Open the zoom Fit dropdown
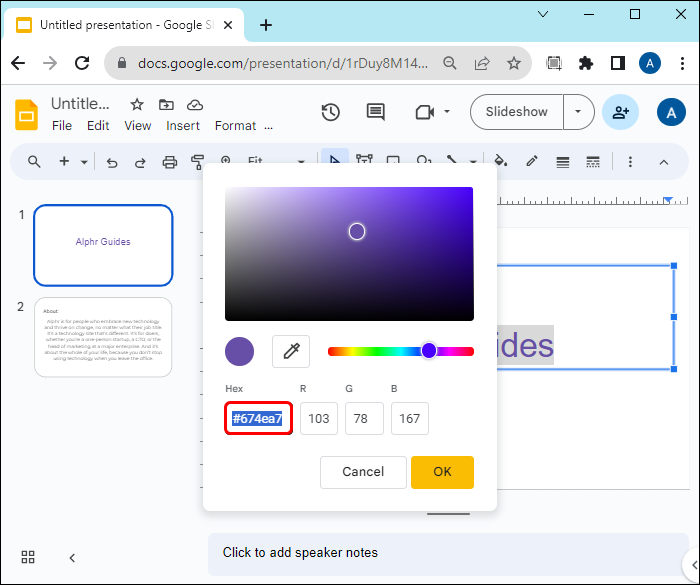The width and height of the screenshot is (700, 585). 276,161
